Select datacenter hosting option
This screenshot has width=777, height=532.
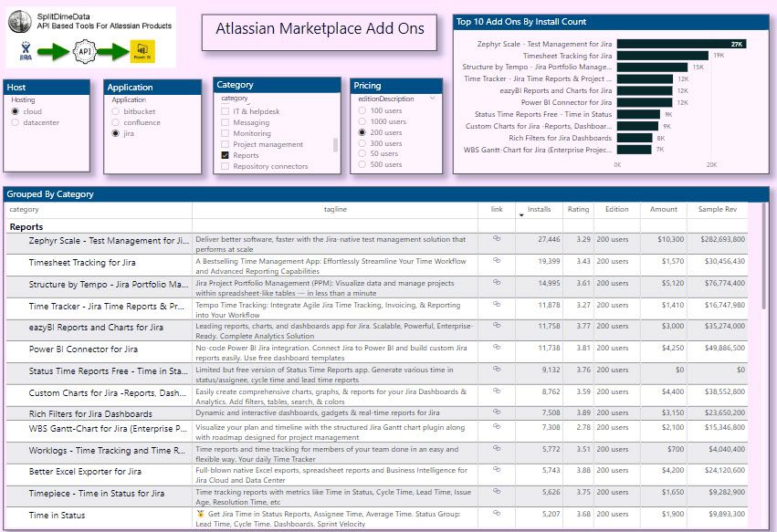tap(15, 122)
